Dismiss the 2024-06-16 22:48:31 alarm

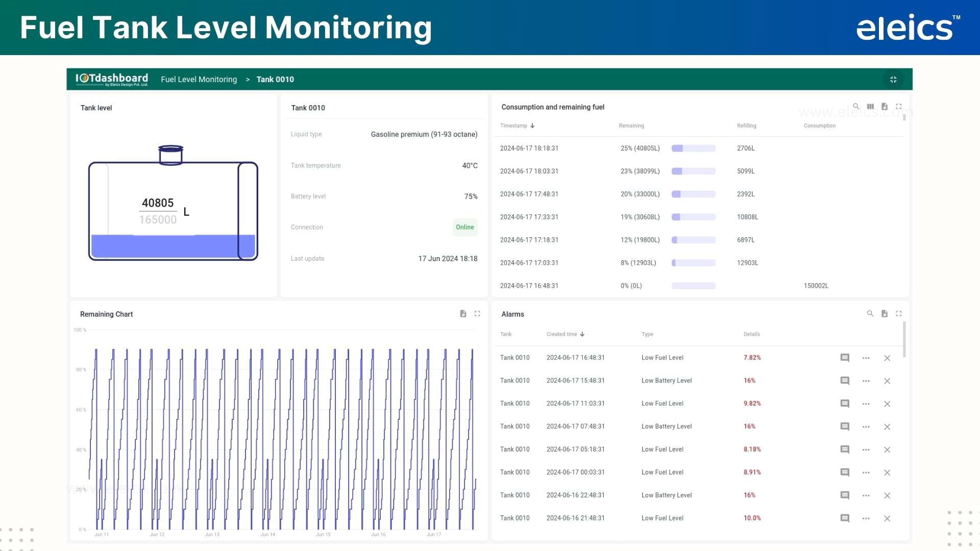pos(887,496)
